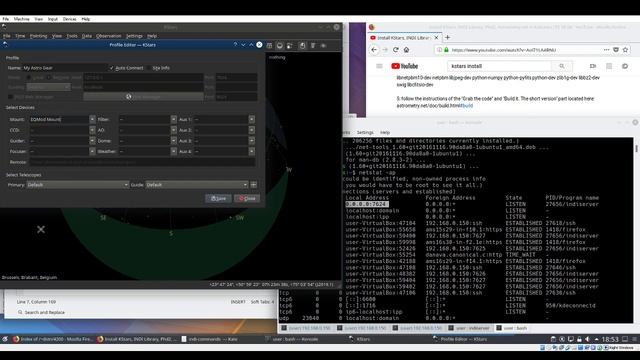Click the Firefox Pocket icon
Viewport: 640px width, 360px height.
(x=616, y=50)
